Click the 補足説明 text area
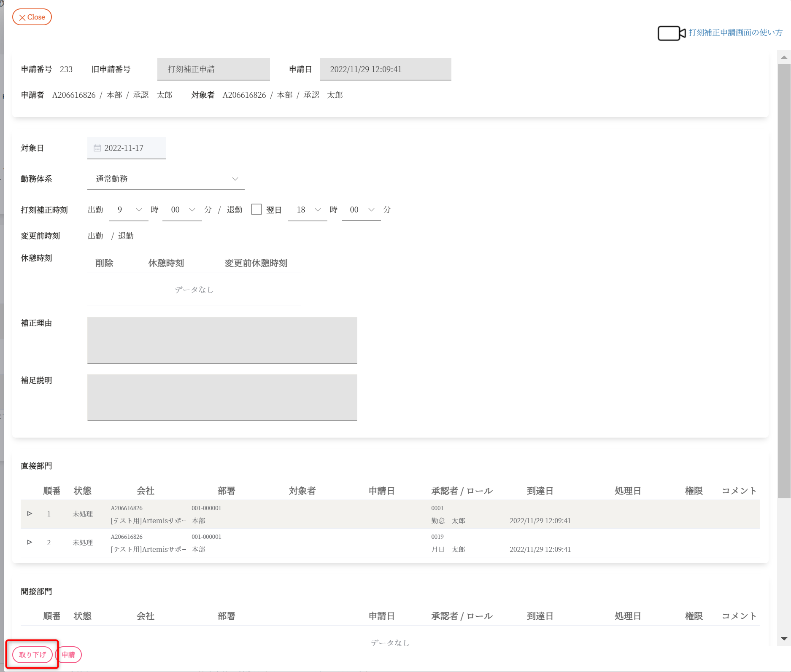Viewport: 791px width, 672px height. point(222,397)
